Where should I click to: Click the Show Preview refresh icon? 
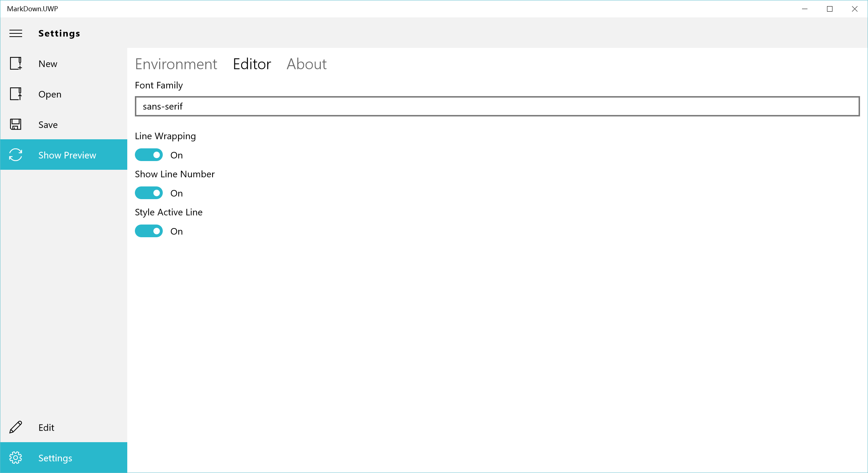(16, 155)
